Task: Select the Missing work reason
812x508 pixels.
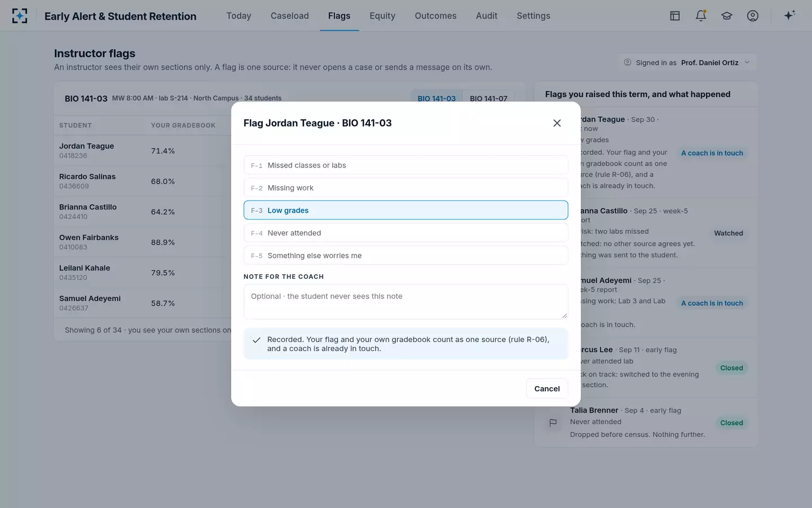Action: point(406,188)
